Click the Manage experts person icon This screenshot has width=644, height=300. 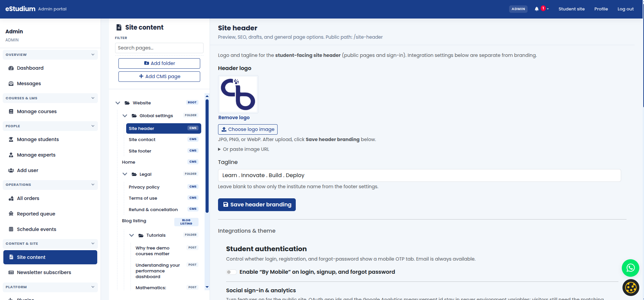(x=11, y=155)
